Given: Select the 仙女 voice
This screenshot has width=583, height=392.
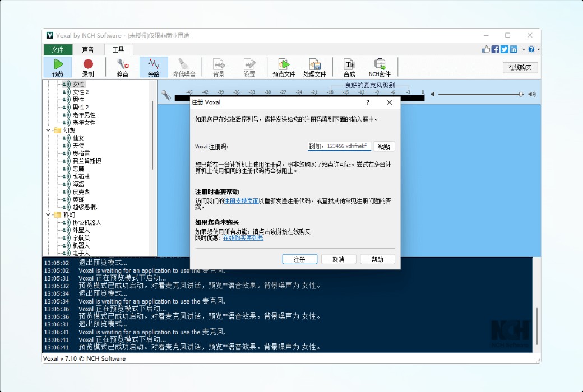Looking at the screenshot, I should coord(78,138).
